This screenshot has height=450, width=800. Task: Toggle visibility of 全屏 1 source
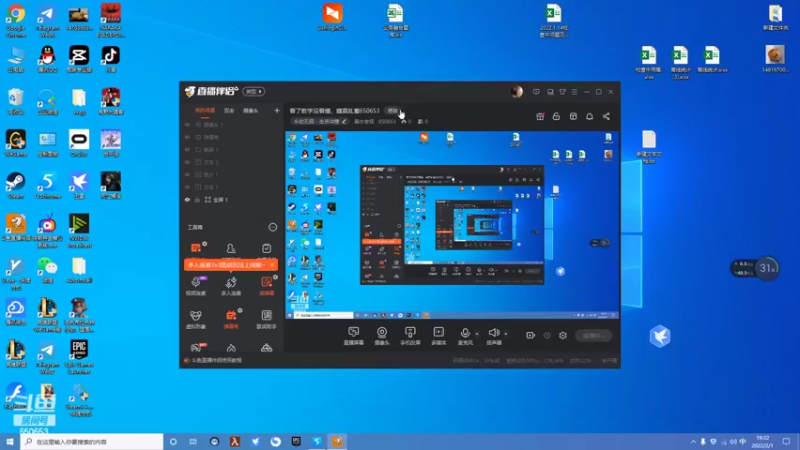(x=187, y=200)
